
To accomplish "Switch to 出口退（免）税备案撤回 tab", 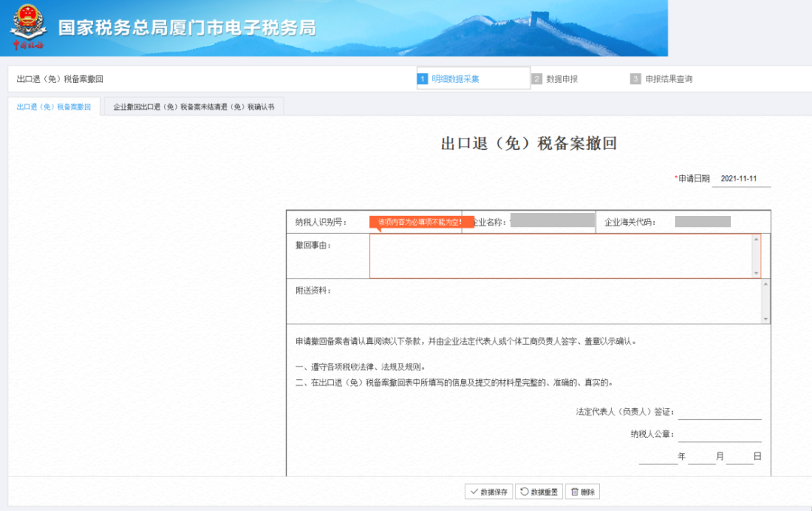I will (x=53, y=107).
